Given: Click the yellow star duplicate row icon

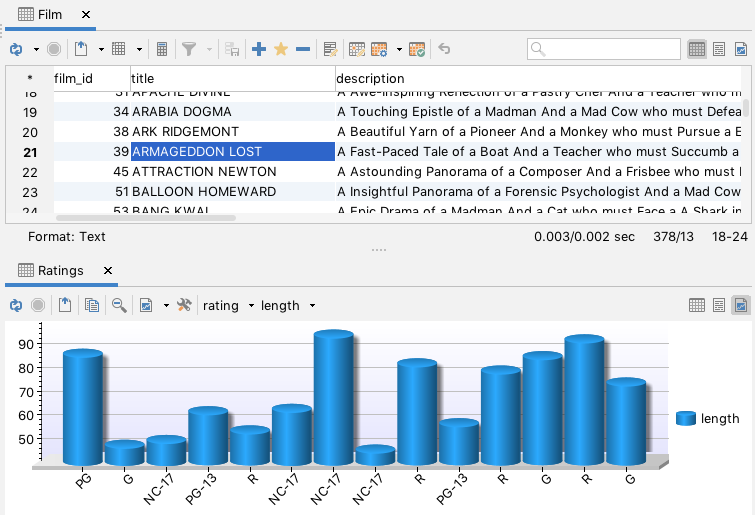Looking at the screenshot, I should click(281, 49).
